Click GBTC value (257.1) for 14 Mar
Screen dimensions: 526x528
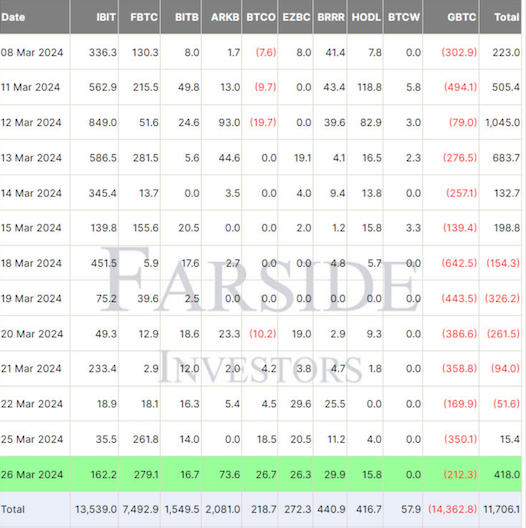click(462, 193)
